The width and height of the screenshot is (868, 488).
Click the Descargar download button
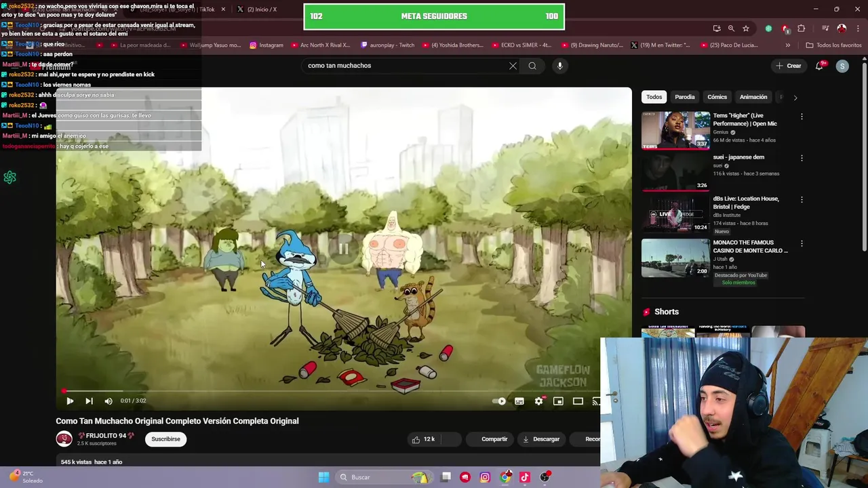click(x=540, y=439)
